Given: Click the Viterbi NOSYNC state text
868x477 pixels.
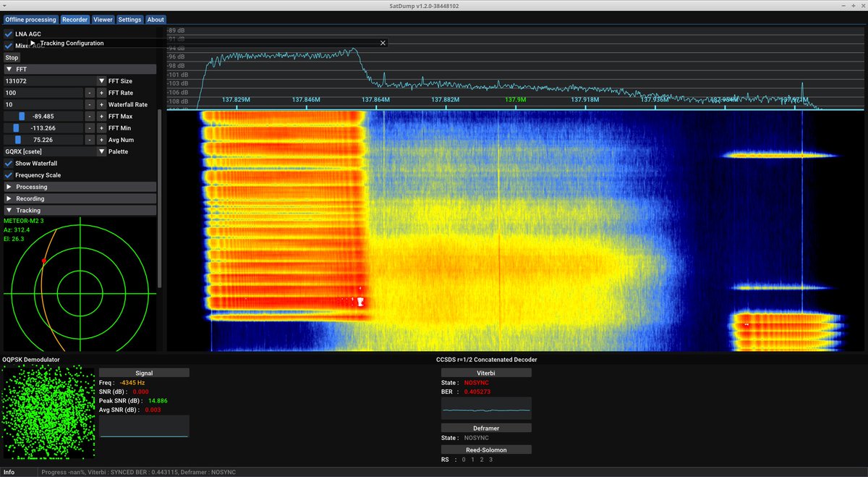Looking at the screenshot, I should [x=477, y=383].
